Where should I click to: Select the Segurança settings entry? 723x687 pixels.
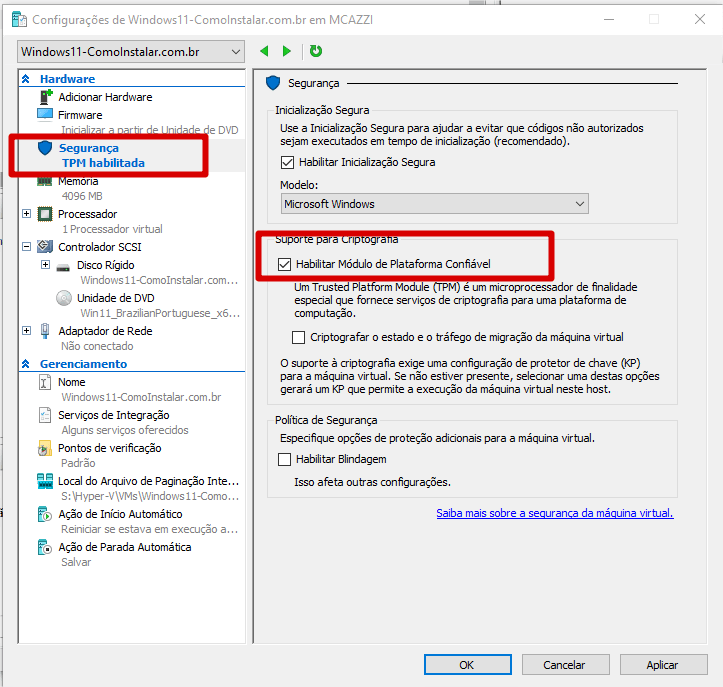[89, 148]
